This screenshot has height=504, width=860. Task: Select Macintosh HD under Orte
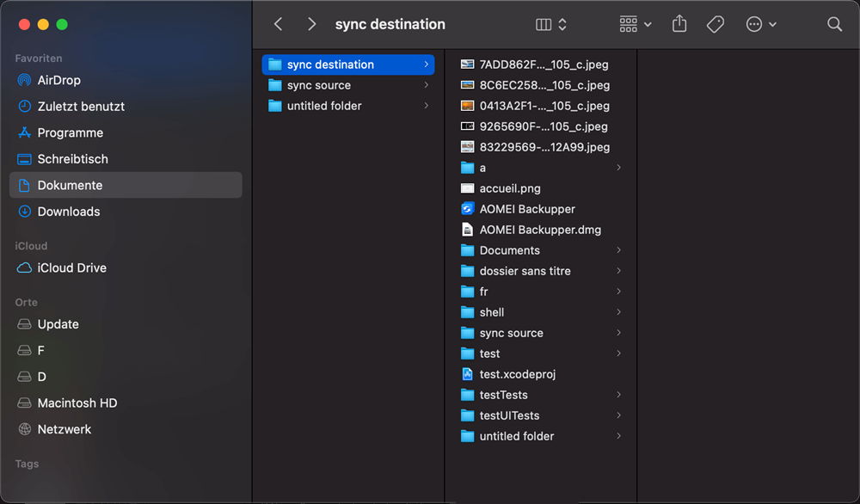pos(77,403)
